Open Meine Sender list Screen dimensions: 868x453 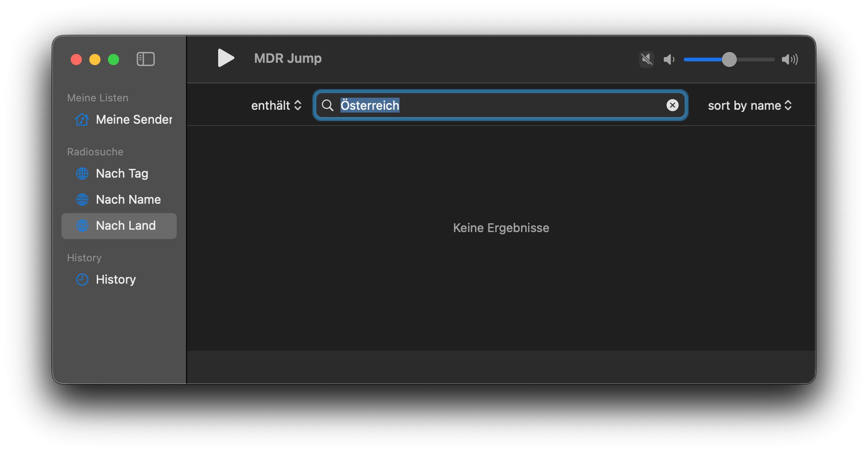pyautogui.click(x=134, y=120)
